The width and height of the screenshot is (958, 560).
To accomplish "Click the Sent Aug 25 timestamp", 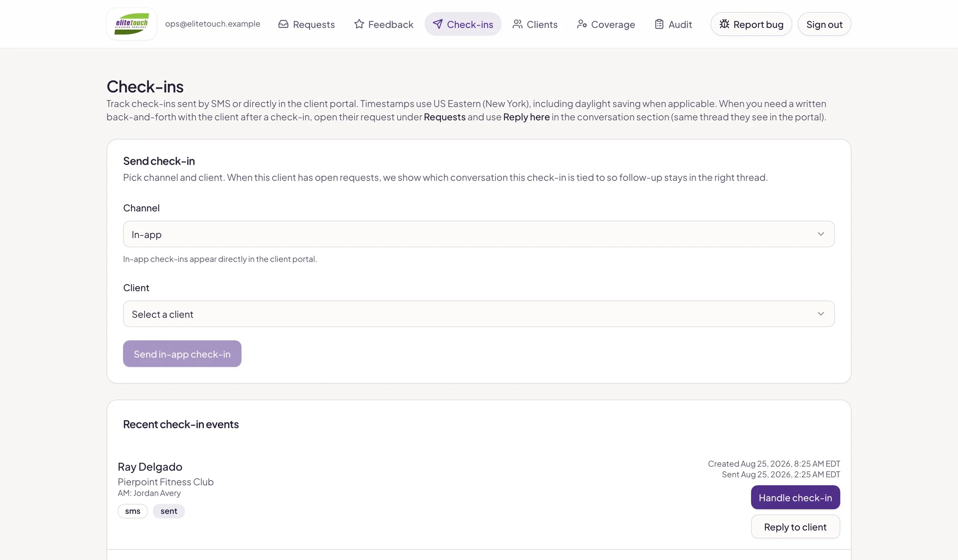I will (x=781, y=474).
